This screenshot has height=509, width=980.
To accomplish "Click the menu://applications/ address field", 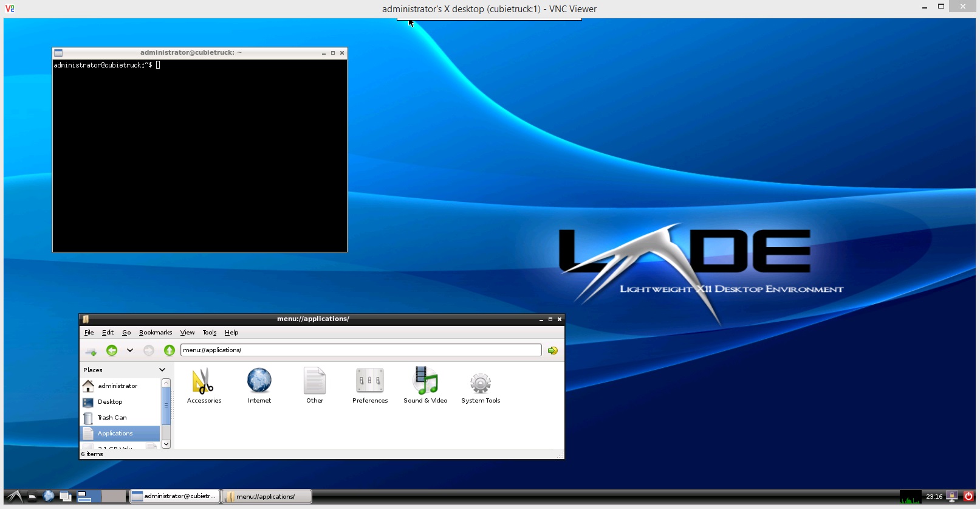I will (x=361, y=350).
